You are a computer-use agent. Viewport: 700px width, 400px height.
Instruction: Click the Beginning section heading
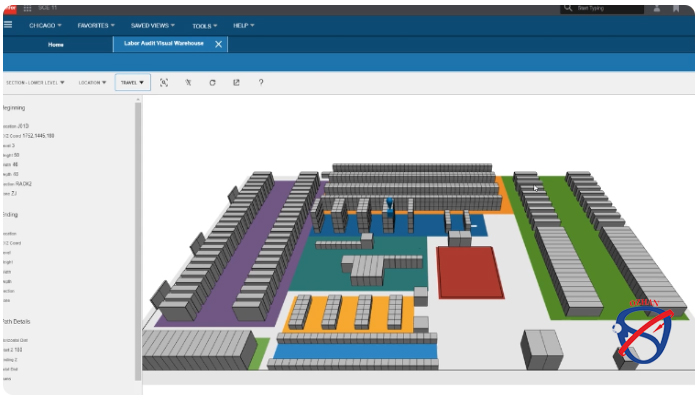pyautogui.click(x=13, y=108)
